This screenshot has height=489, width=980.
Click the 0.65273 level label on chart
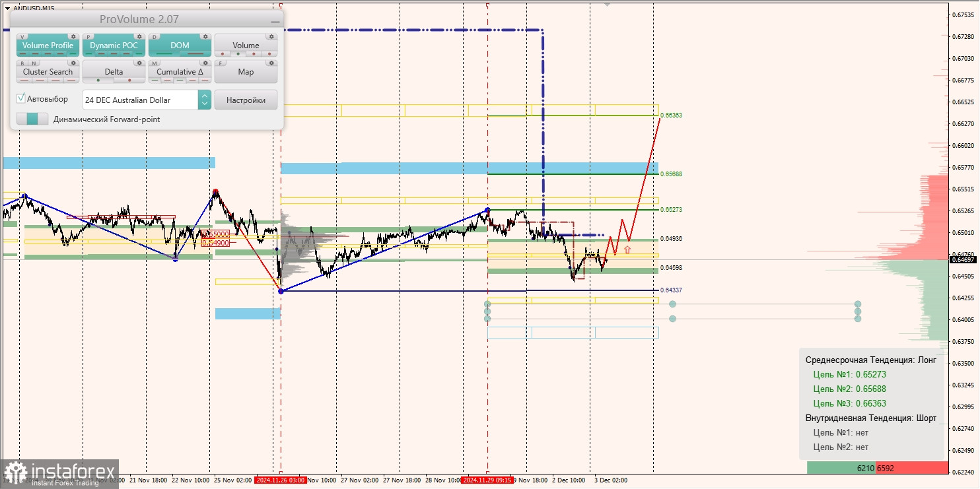point(671,209)
